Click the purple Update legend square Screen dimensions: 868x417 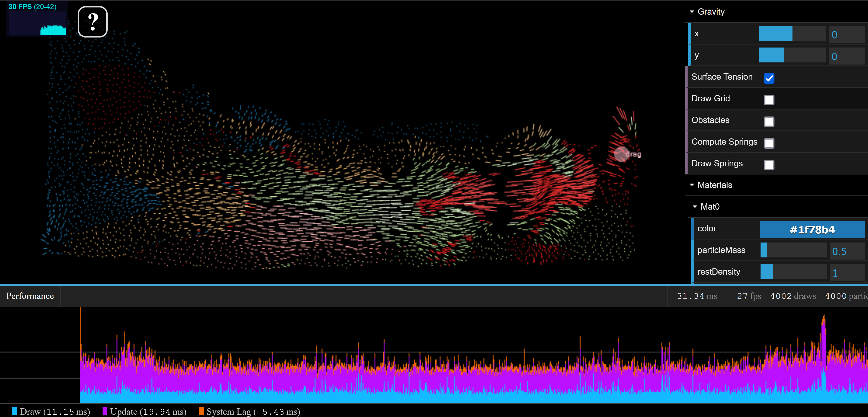tap(105, 411)
